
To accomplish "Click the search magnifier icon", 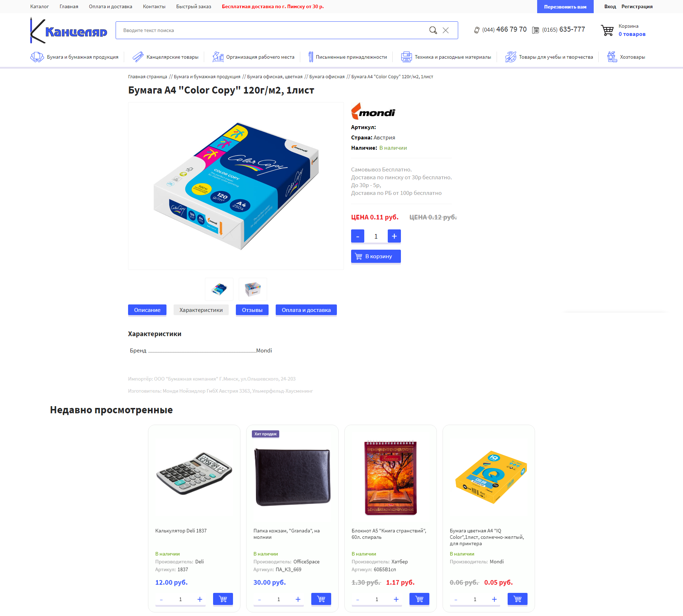I will coord(433,30).
